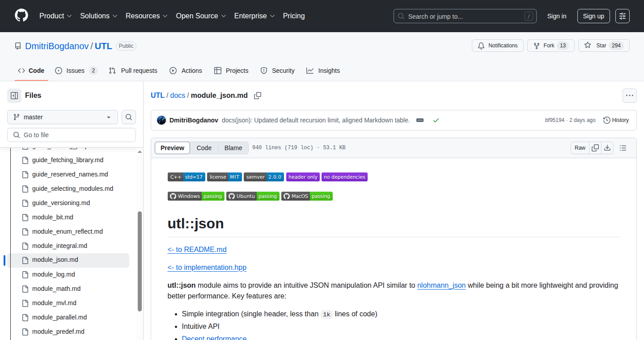The height and width of the screenshot is (340, 644).
Task: Click the C++ std=17 badge
Action: click(186, 177)
